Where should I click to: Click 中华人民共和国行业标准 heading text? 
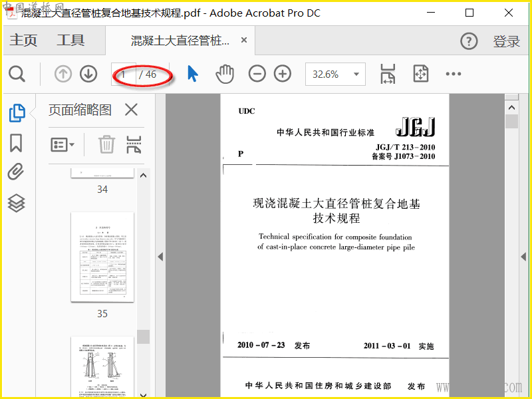click(x=325, y=132)
